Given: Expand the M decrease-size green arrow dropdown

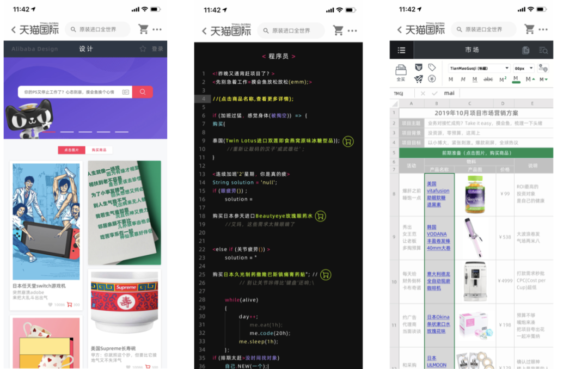Looking at the screenshot, I should coord(543,79).
